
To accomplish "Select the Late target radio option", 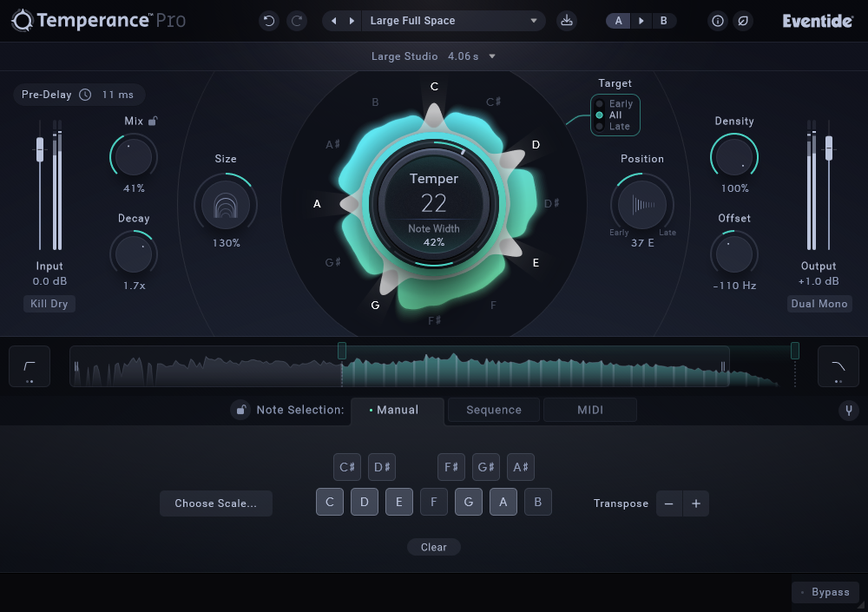I will pyautogui.click(x=600, y=127).
